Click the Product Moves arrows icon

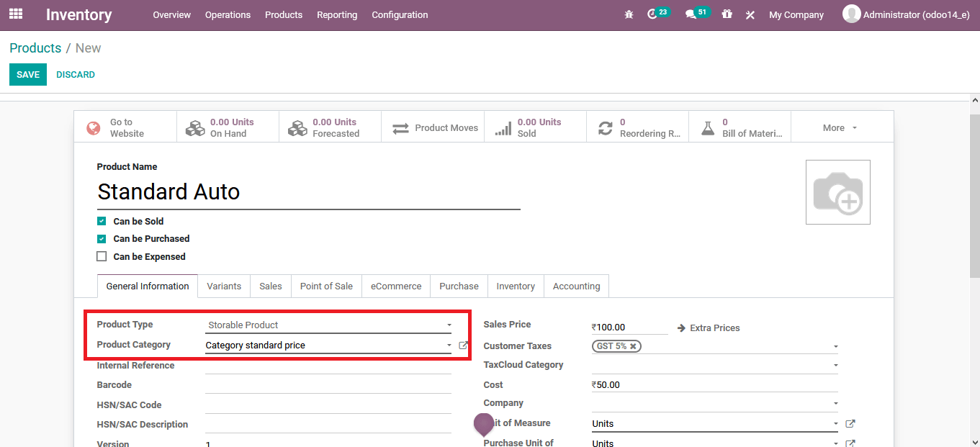click(x=400, y=128)
